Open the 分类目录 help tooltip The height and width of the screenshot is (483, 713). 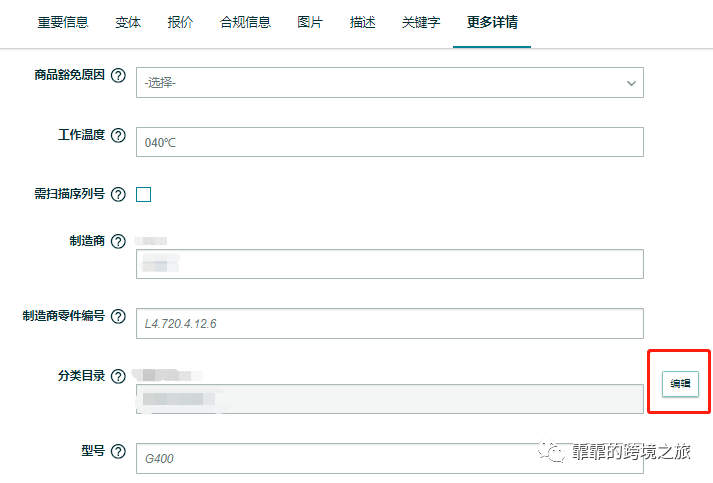[118, 377]
